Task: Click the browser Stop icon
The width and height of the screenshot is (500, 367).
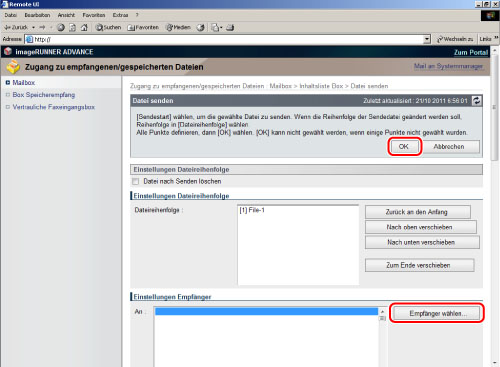Action: click(61, 27)
